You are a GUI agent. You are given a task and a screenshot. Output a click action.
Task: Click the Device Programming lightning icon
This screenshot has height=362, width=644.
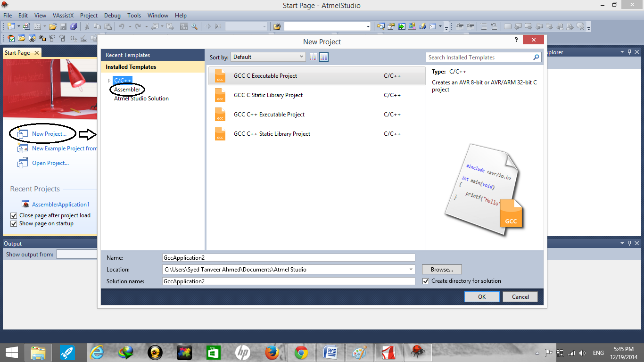pyautogui.click(x=422, y=26)
